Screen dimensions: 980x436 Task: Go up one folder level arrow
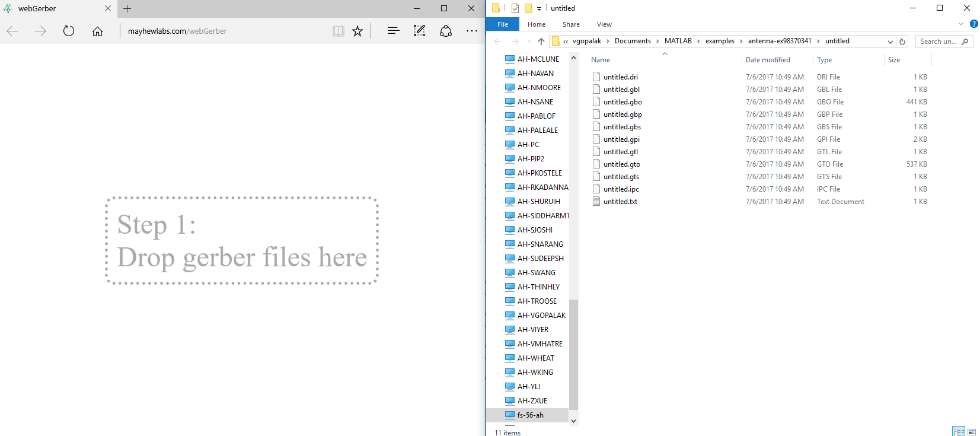tap(541, 41)
